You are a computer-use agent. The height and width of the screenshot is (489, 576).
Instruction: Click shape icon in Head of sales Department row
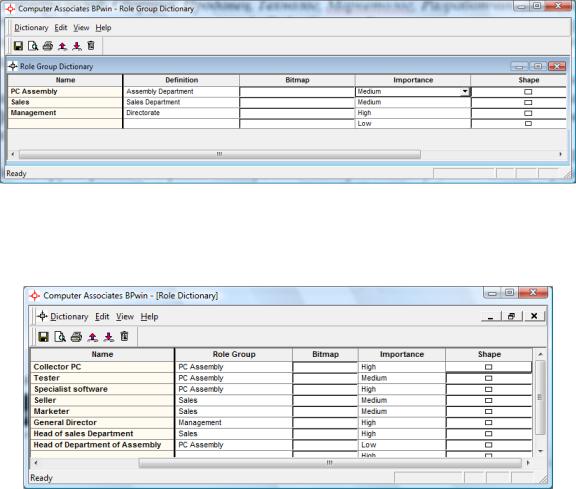tap(488, 434)
